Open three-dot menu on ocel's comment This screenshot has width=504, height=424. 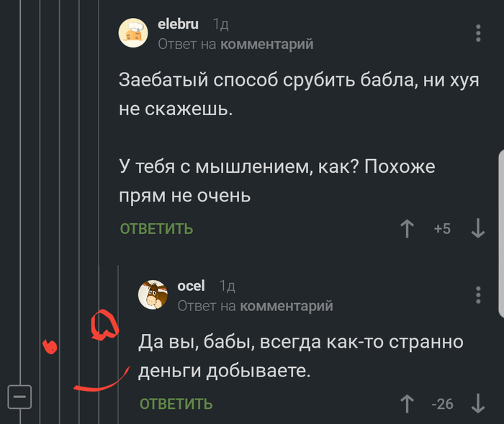pos(479,294)
